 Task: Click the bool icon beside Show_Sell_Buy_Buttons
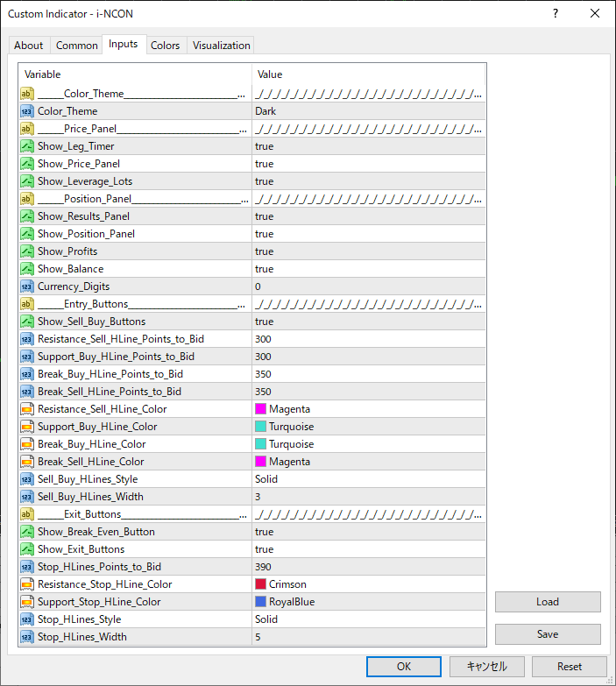[26, 322]
